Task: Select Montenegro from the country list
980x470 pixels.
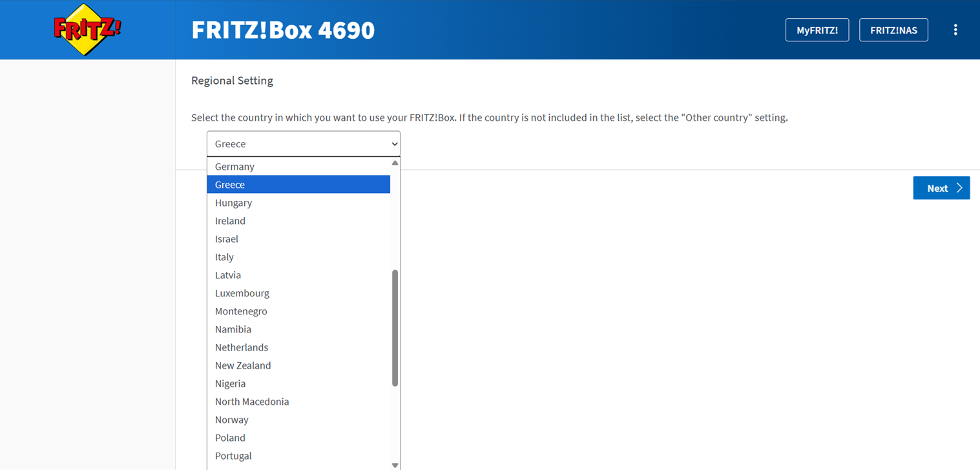Action: click(x=298, y=311)
